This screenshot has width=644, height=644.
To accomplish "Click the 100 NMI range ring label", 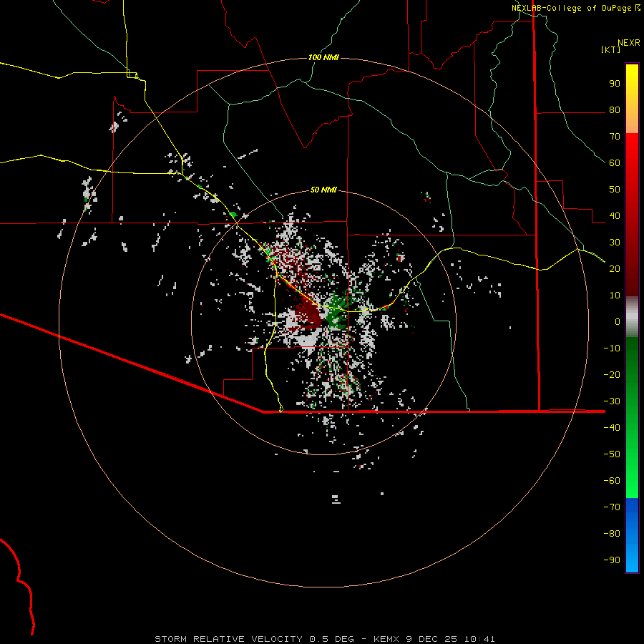I will pos(323,57).
